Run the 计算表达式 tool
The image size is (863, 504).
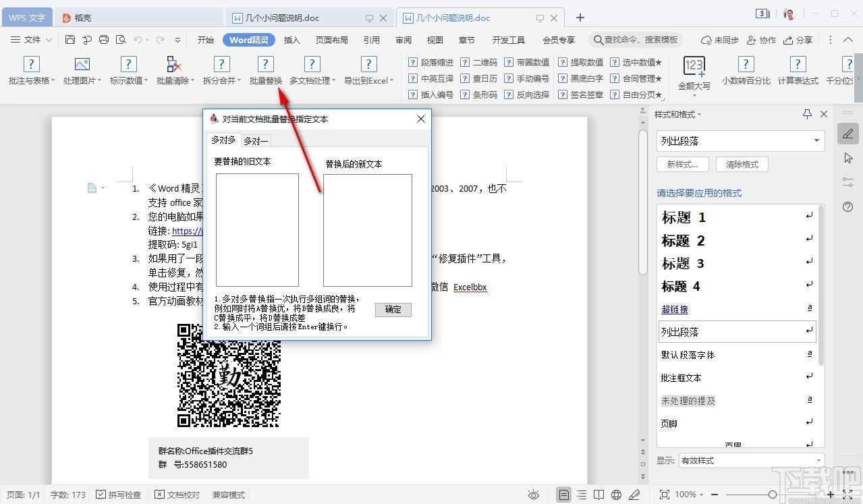tap(798, 71)
